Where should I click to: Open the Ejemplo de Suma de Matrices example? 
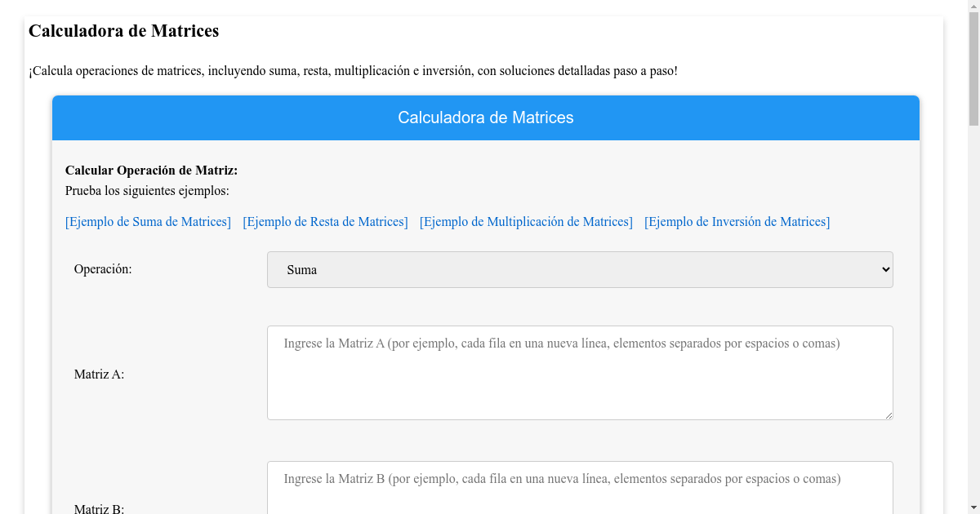tap(148, 221)
